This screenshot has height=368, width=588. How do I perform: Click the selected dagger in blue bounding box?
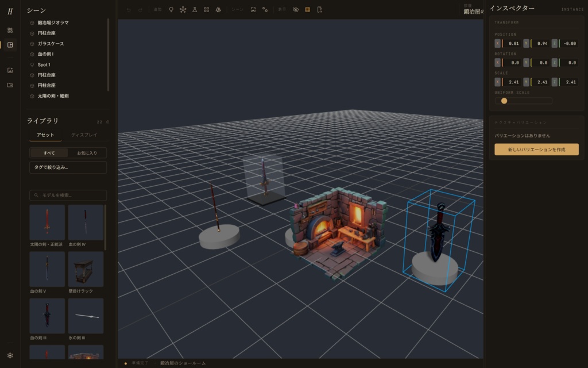pos(438,232)
